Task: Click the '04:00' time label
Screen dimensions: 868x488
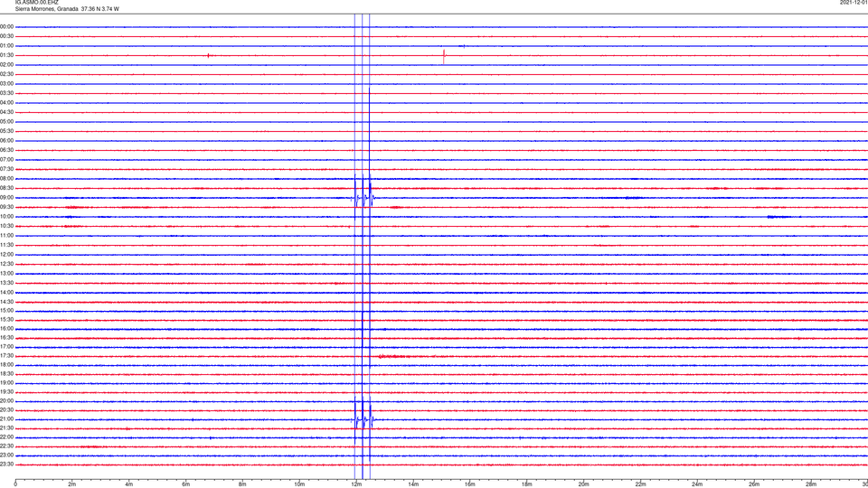Action: pyautogui.click(x=6, y=103)
